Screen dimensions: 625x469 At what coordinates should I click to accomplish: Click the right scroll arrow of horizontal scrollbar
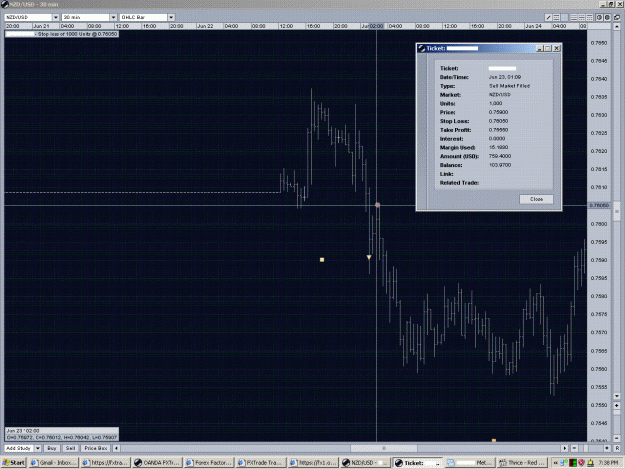click(565, 448)
